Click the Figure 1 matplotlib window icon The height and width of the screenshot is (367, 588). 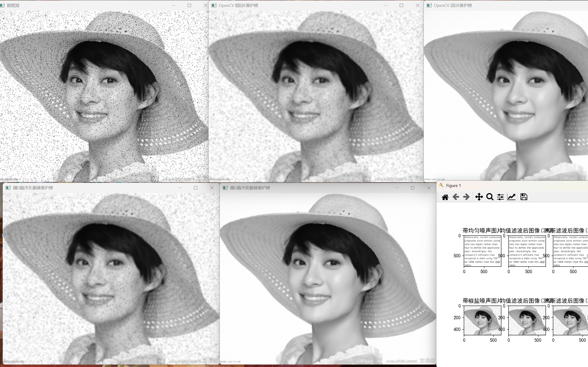[442, 185]
